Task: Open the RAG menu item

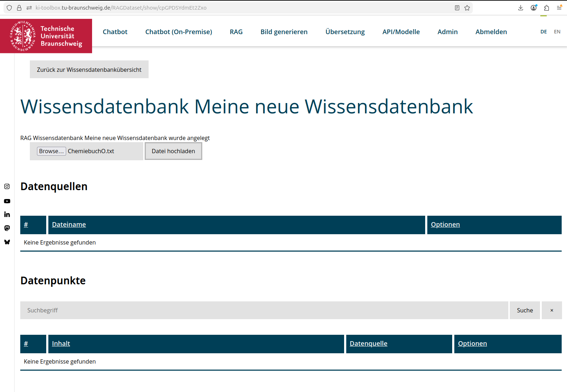Action: 236,32
